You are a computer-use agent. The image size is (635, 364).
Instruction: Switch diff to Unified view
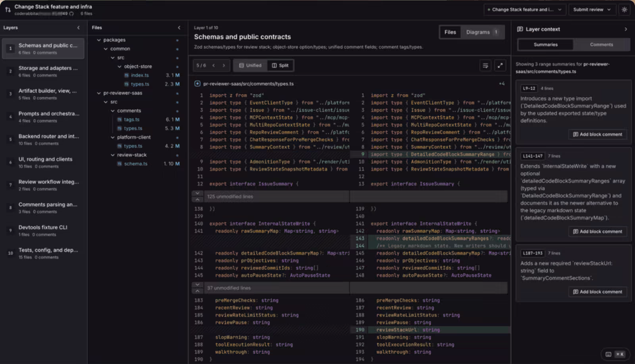pos(250,65)
